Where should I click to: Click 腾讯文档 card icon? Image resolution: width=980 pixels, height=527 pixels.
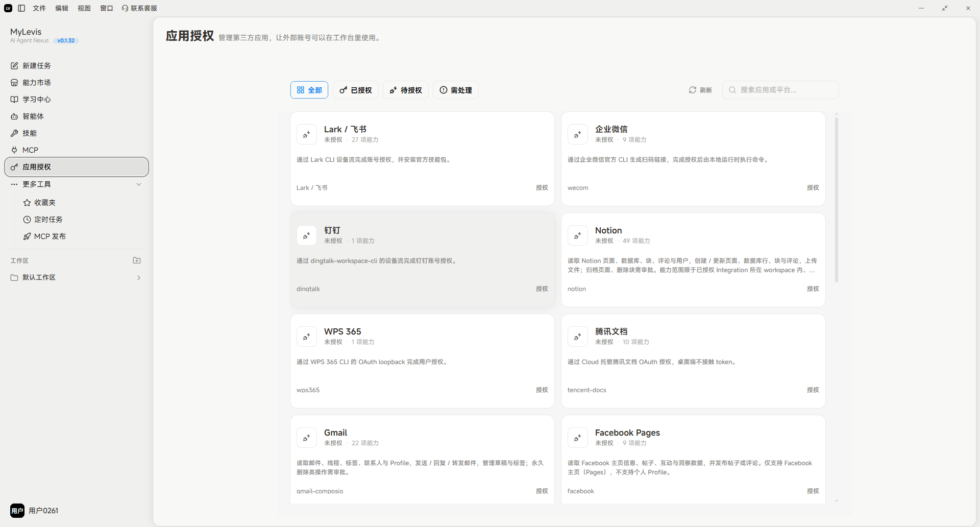(578, 337)
